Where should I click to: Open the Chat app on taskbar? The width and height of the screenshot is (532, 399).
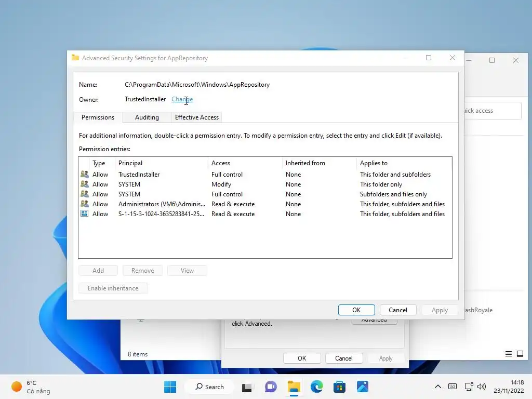(x=270, y=387)
